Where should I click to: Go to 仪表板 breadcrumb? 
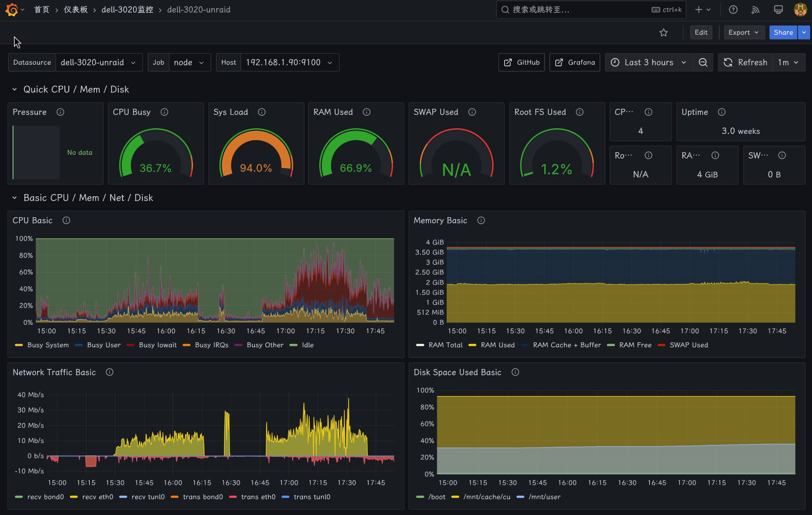coord(76,9)
